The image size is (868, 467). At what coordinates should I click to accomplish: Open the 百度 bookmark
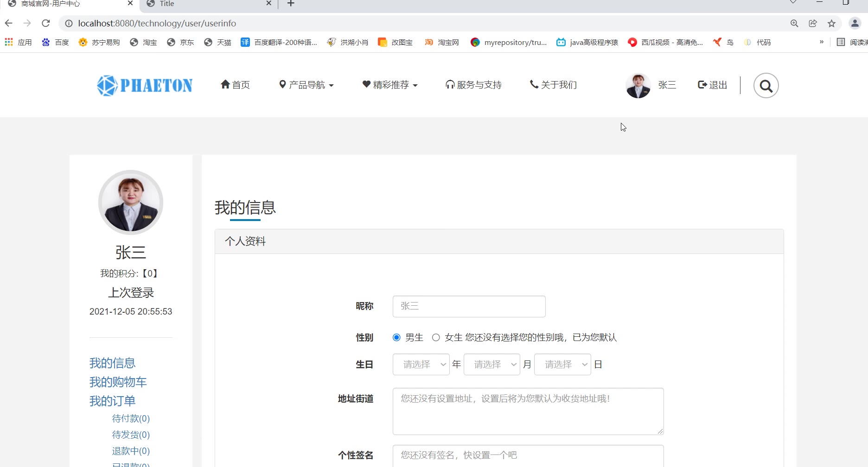click(x=55, y=42)
